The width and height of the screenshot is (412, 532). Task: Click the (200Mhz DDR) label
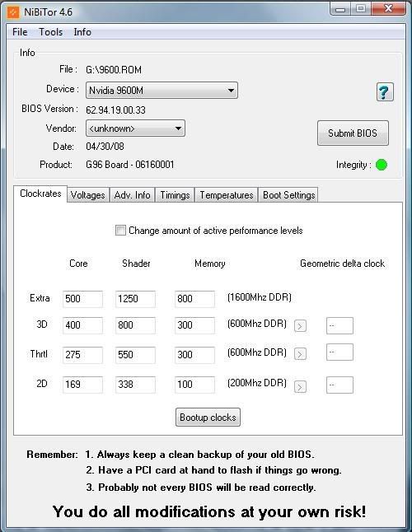point(257,384)
